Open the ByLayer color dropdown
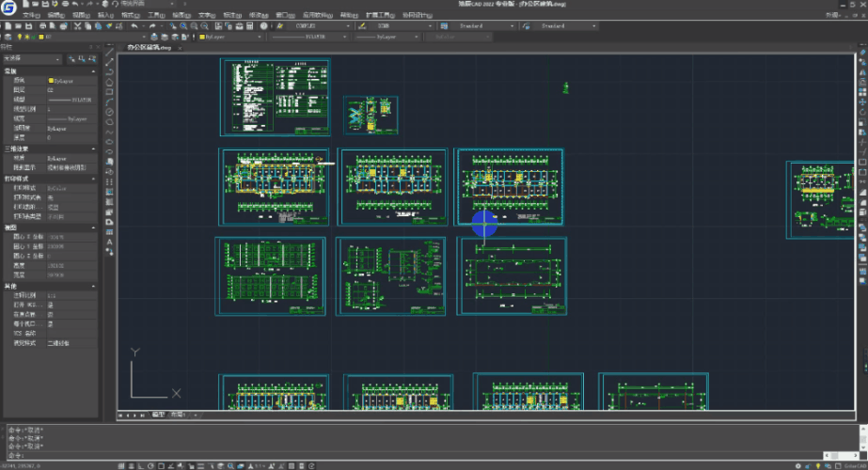868x470 pixels. tap(229, 38)
